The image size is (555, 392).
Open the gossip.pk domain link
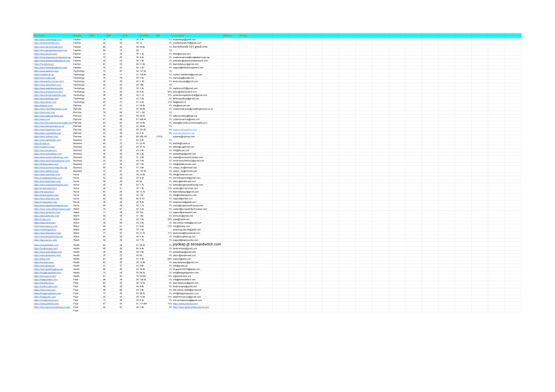44,266
